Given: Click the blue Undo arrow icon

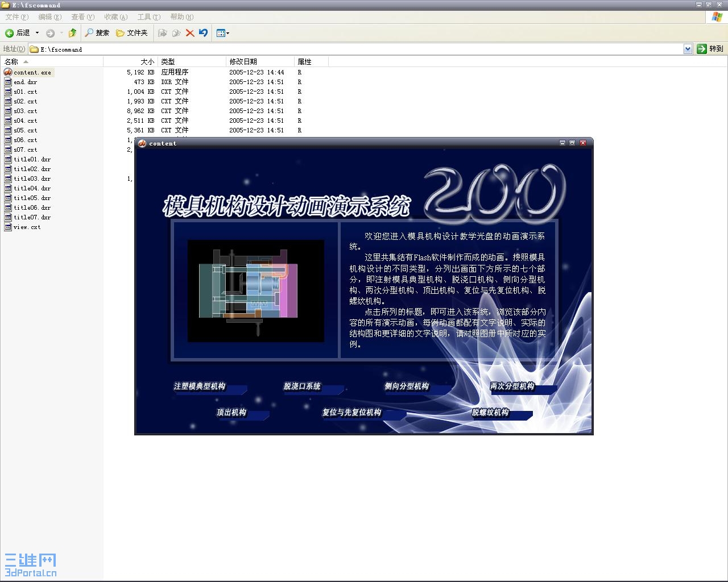Looking at the screenshot, I should click(x=203, y=32).
